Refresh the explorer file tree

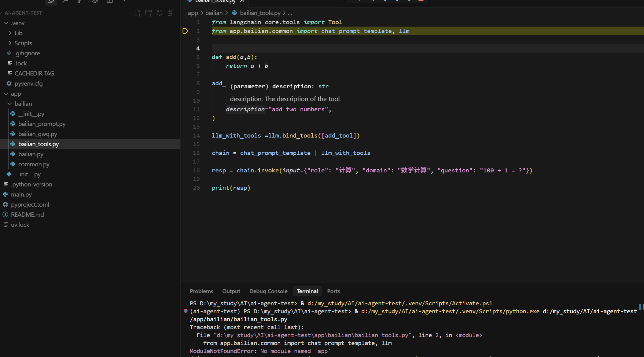[x=160, y=13]
